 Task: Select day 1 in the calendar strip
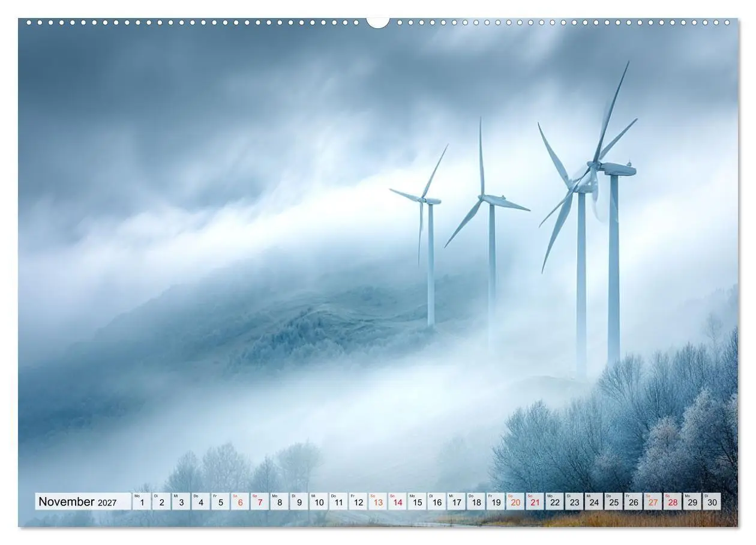point(142,502)
